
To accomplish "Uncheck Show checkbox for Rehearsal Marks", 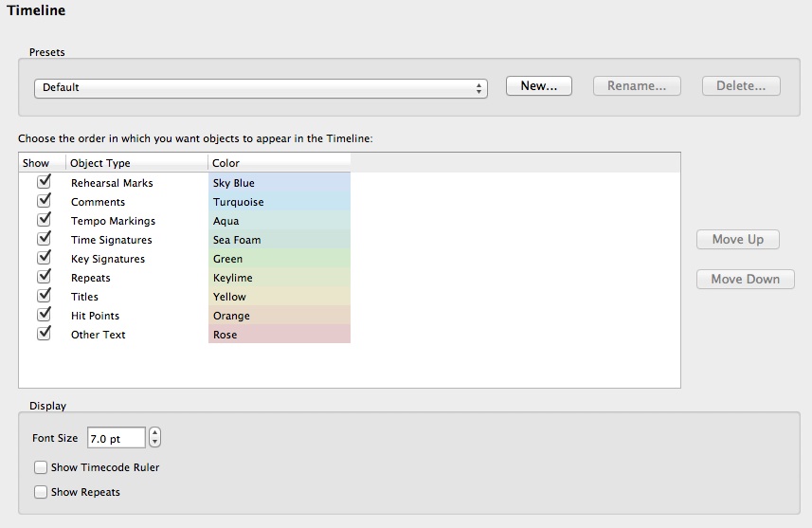I will tap(43, 182).
